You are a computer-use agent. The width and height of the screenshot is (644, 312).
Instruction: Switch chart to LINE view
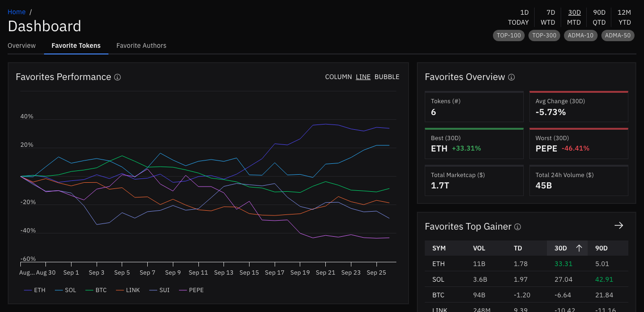(363, 77)
